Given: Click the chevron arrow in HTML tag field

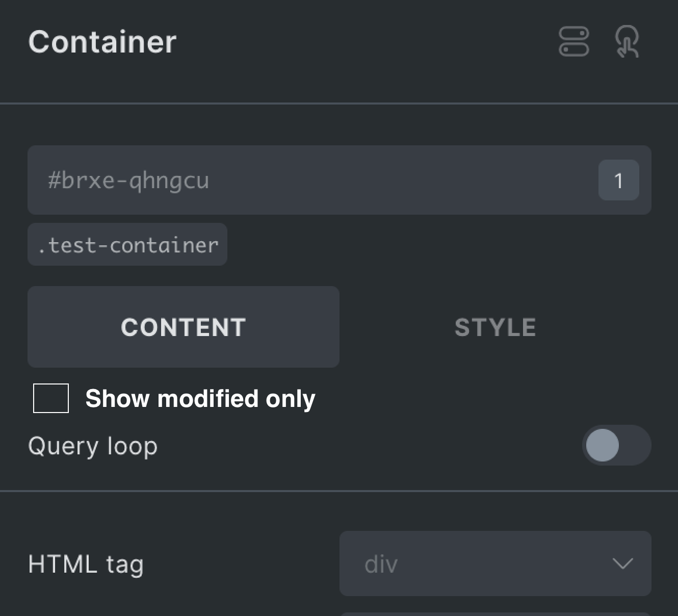Looking at the screenshot, I should pos(622,563).
